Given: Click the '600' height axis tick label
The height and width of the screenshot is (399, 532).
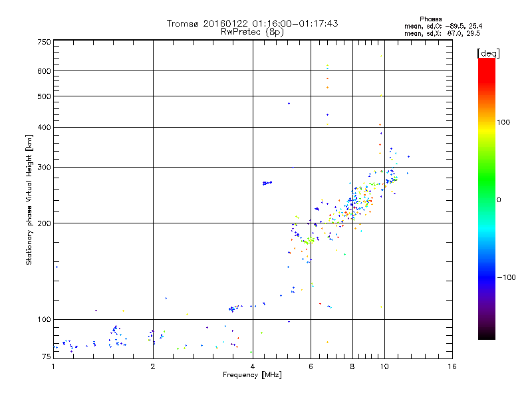Looking at the screenshot, I should (44, 71).
